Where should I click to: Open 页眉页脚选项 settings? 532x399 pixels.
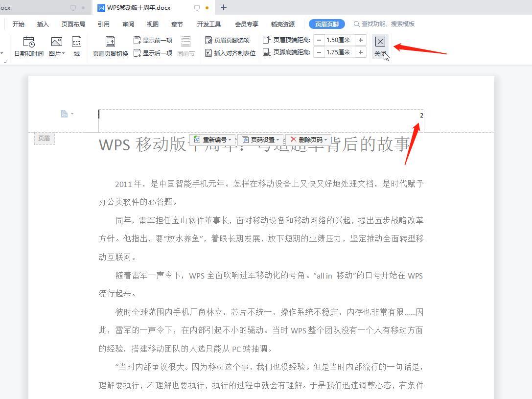227,40
